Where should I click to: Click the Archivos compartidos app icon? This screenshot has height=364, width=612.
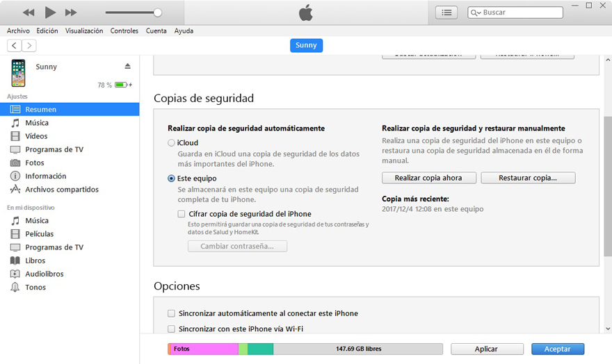click(15, 190)
